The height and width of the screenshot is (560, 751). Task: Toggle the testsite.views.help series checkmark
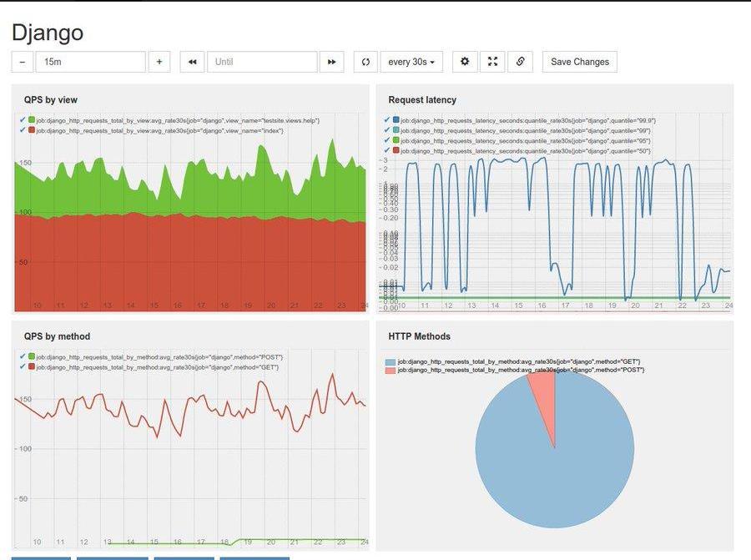pos(23,120)
